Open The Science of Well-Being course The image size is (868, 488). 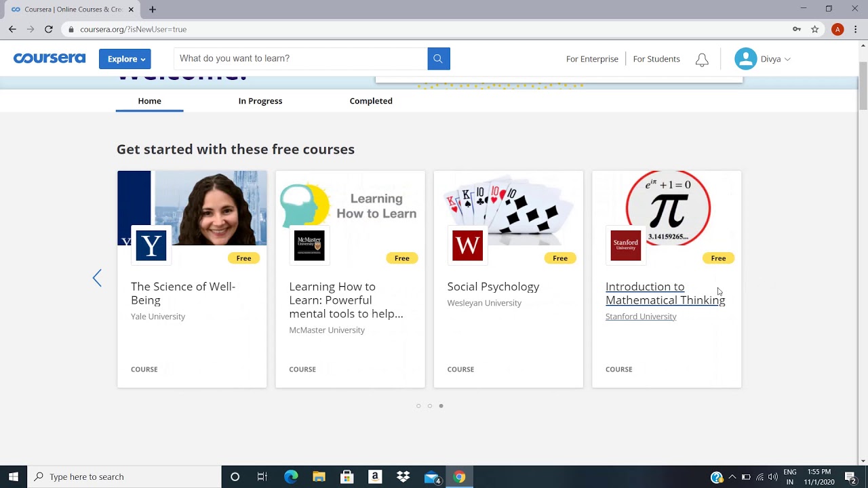coord(183,293)
